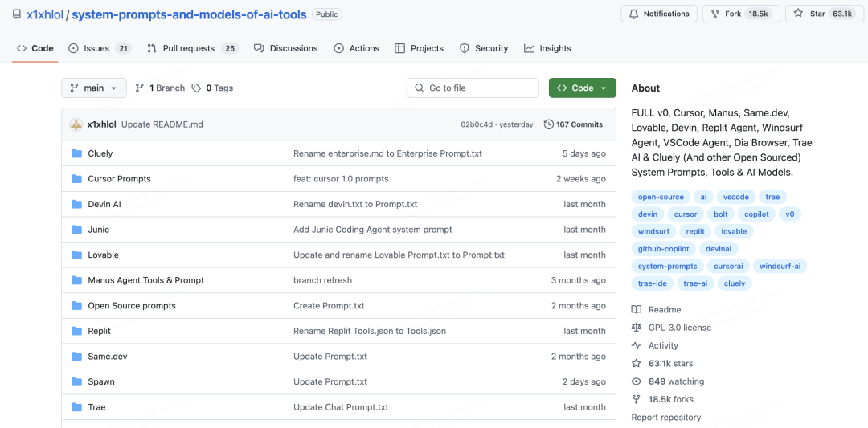
Task: Star the repository with Star button
Action: click(825, 14)
